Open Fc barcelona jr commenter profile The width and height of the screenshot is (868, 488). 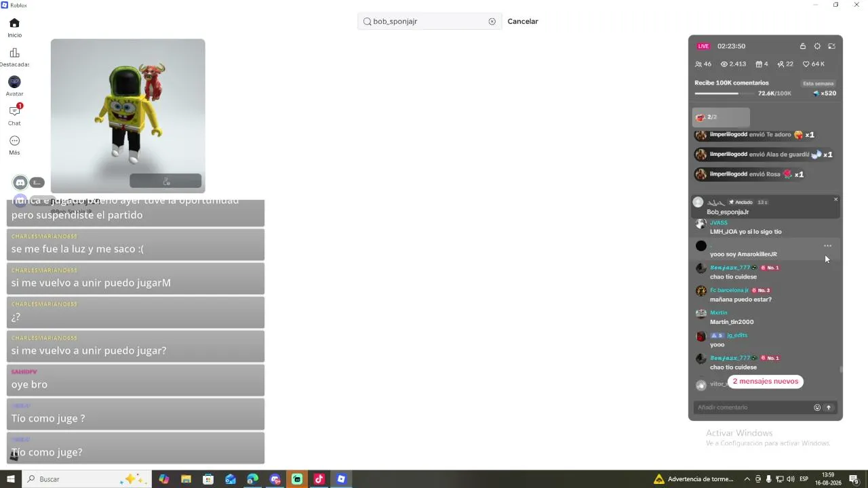pos(729,290)
